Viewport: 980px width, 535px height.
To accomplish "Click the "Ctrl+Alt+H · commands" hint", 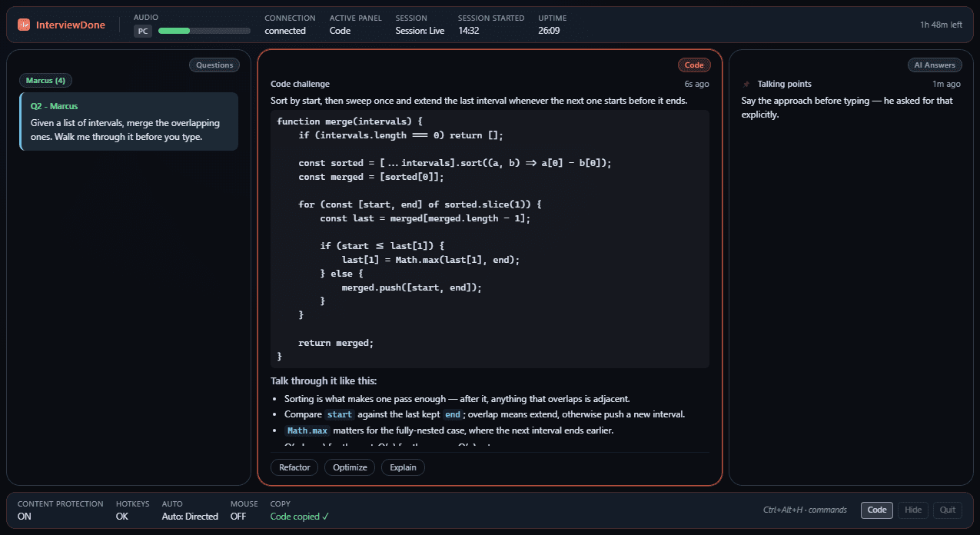I will (x=805, y=510).
